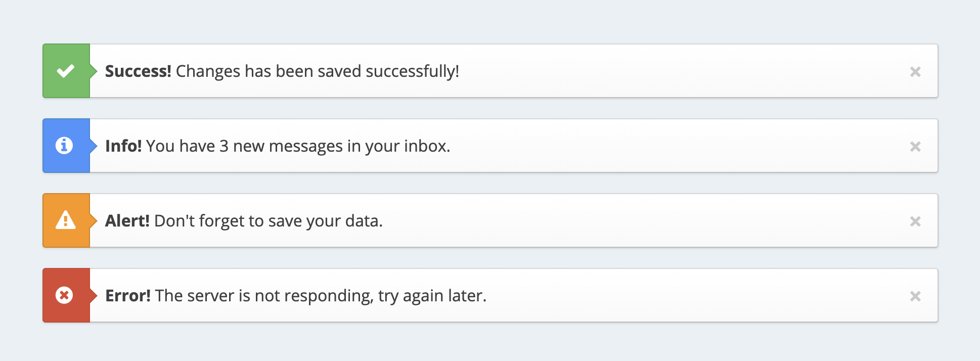Click the bold Alert! label
The height and width of the screenshot is (361, 980).
pos(127,221)
